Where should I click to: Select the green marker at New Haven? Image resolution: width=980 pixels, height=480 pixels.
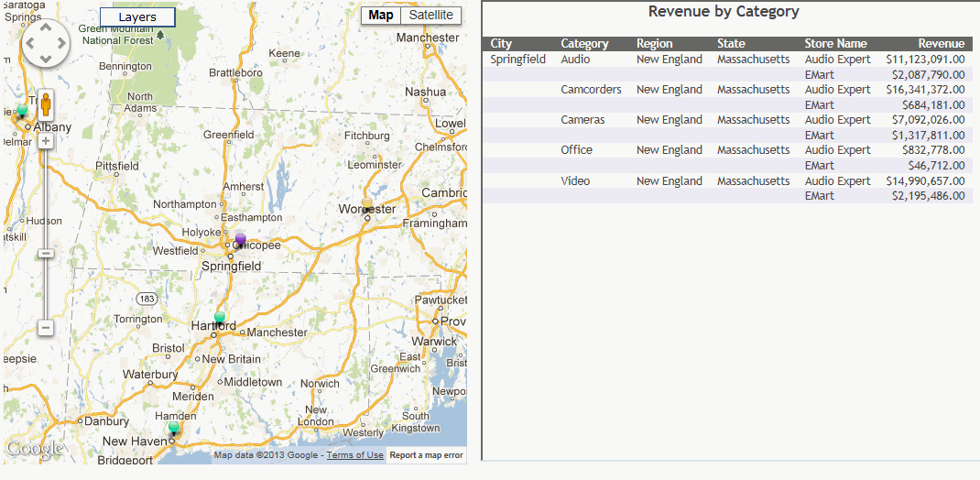point(174,430)
